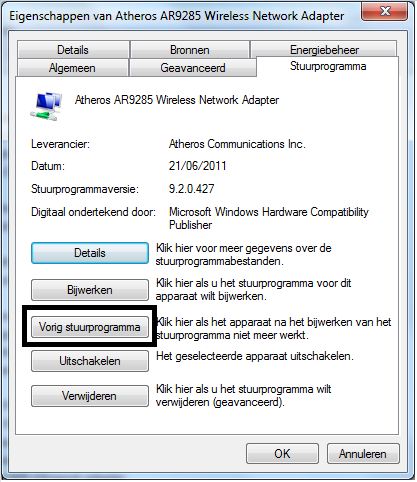
Task: Confirm with the OK button
Action: click(282, 454)
